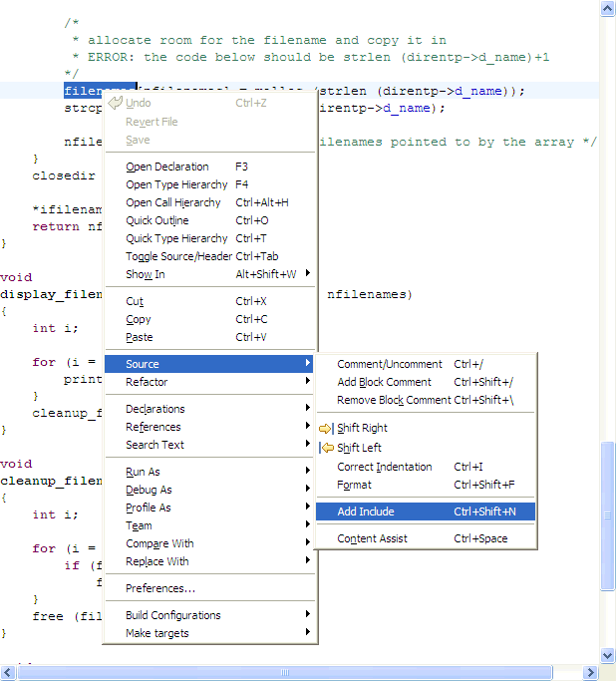
Task: Click horizontal scrollbar right arrow
Action: pos(590,672)
